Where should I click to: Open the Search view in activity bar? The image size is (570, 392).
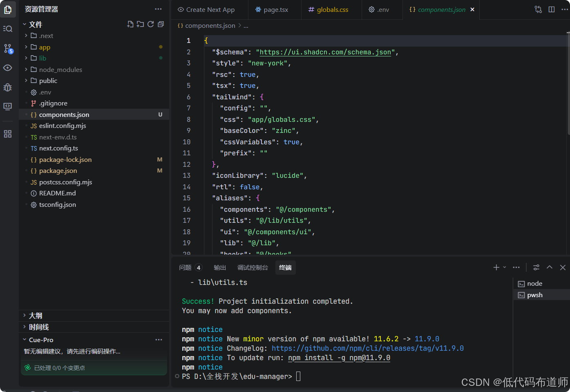click(8, 29)
